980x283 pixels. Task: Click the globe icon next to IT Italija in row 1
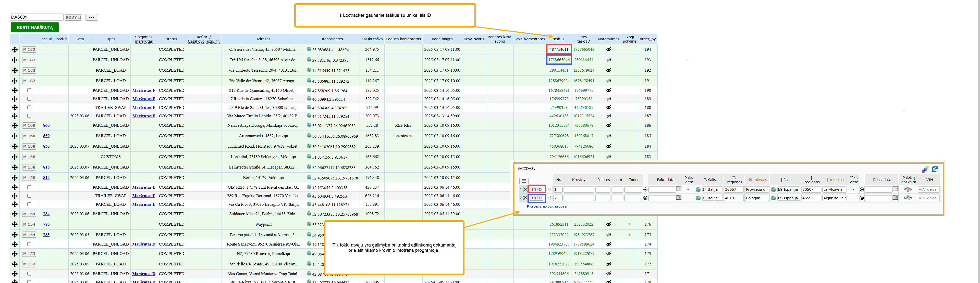[698, 189]
